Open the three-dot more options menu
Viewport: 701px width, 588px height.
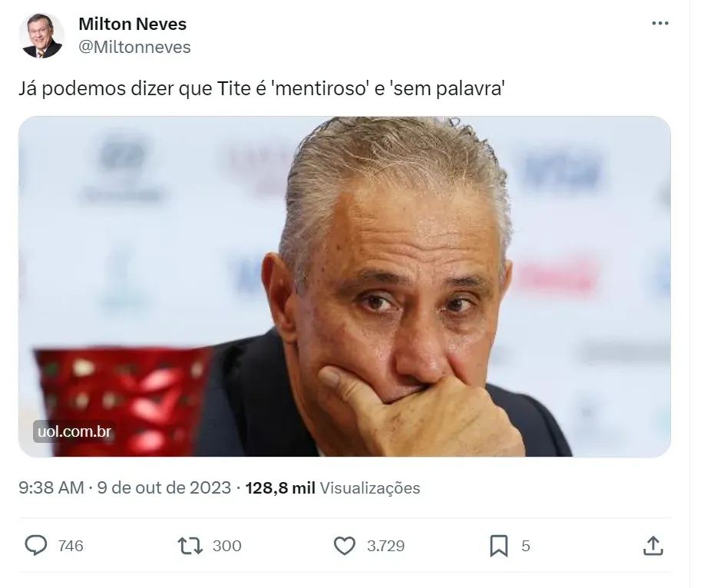(660, 23)
